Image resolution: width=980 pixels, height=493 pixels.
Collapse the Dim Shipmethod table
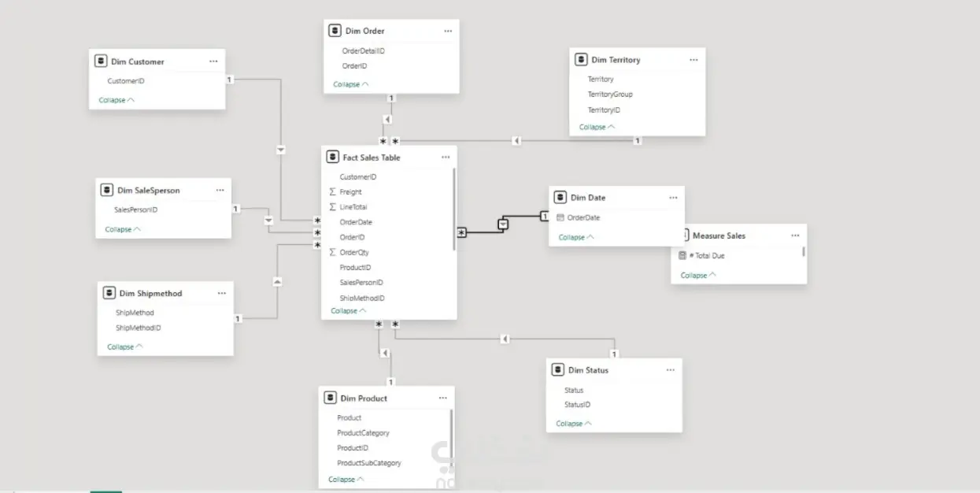(x=125, y=347)
